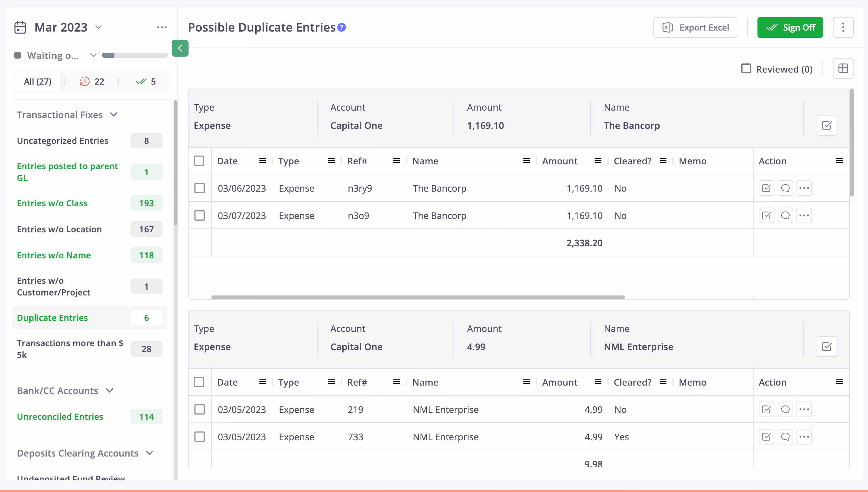Screen dimensions: 868x492
Task: Toggle the Reviewed (0) checkbox
Action: (746, 69)
